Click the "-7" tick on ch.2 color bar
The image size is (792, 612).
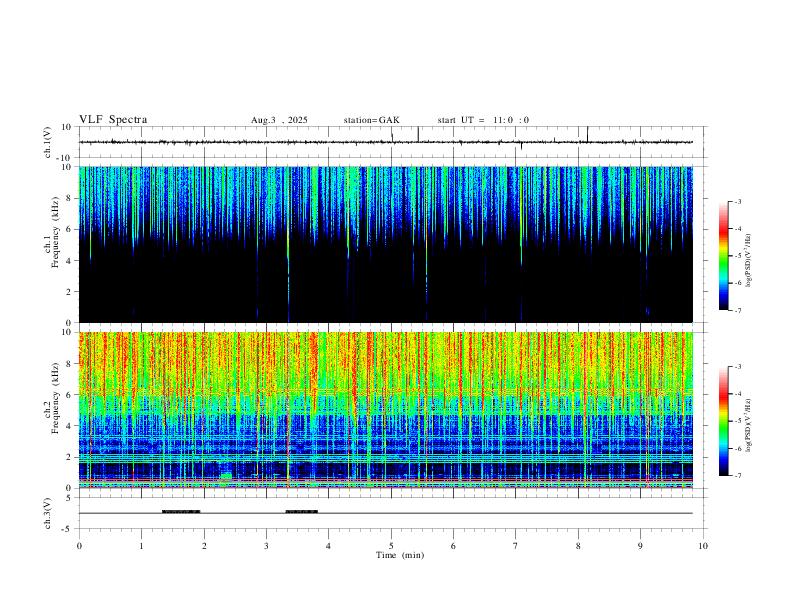(737, 476)
